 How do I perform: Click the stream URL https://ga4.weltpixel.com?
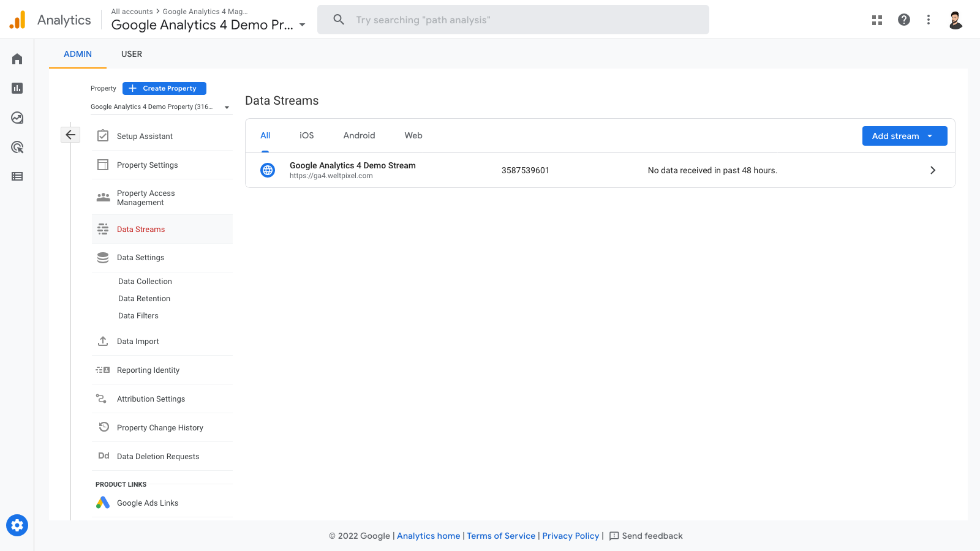click(x=331, y=176)
